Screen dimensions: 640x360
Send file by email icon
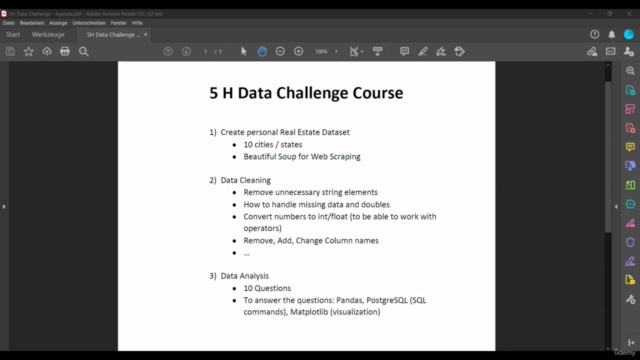pos(611,51)
